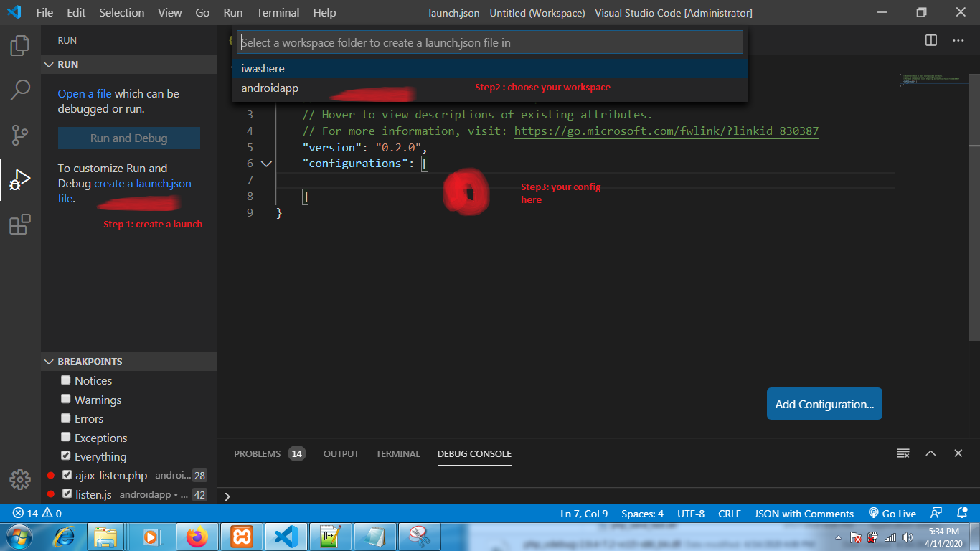Clear the debug console output
The height and width of the screenshot is (551, 980).
coord(903,453)
